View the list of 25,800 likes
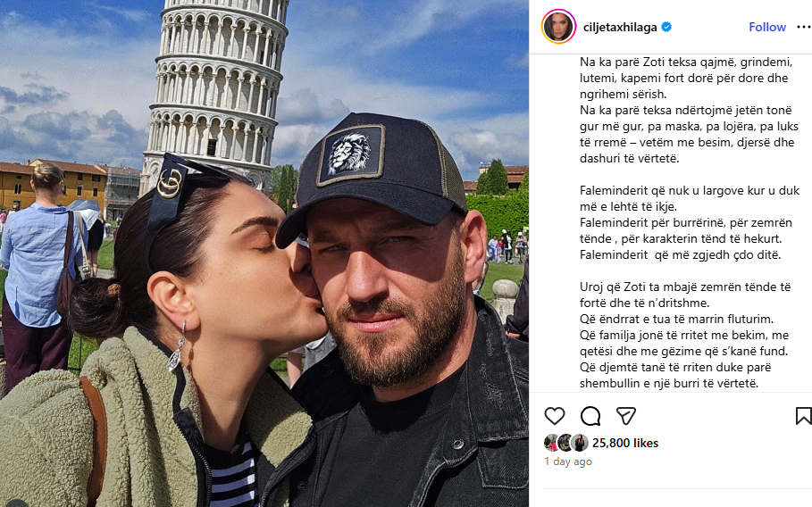812x507 pixels. click(625, 443)
